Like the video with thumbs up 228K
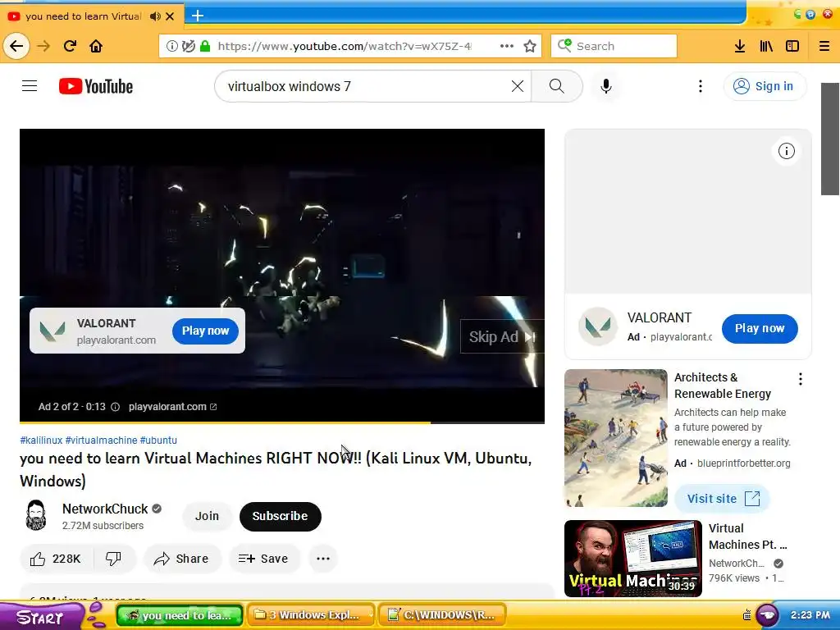840x630 pixels. (57, 559)
